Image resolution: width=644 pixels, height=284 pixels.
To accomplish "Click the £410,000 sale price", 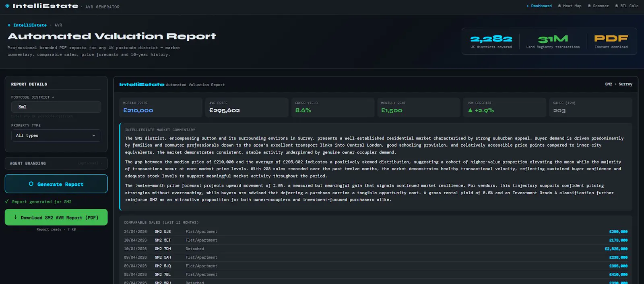I will (618, 274).
